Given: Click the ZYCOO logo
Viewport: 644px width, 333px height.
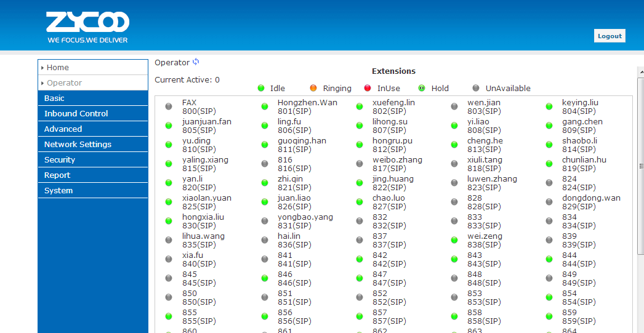Looking at the screenshot, I should [87, 28].
